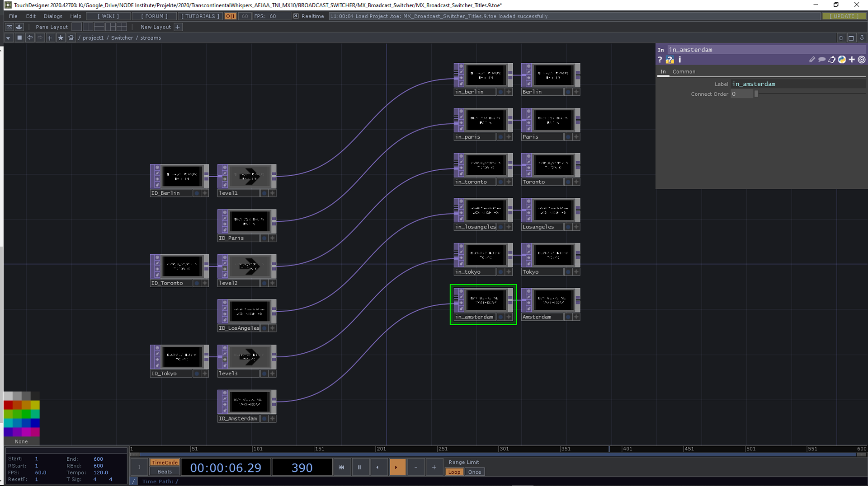The image size is (868, 486).
Task: Toggle viewer flag on level1 node
Action: [x=264, y=193]
